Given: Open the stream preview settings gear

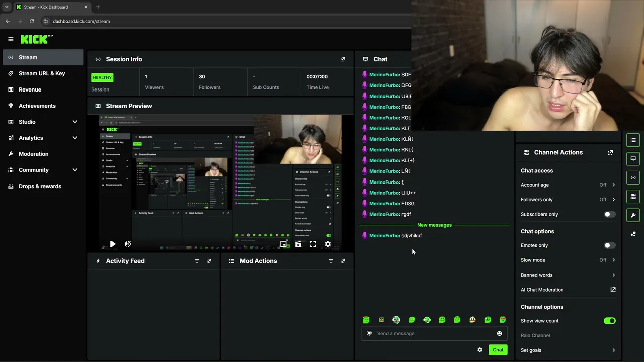Looking at the screenshot, I should pos(328,244).
